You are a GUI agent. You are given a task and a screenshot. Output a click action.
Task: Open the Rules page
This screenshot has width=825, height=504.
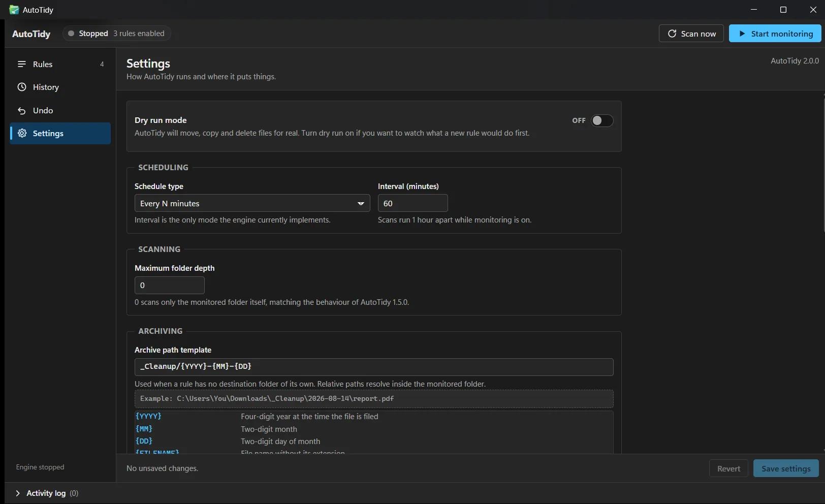(x=60, y=64)
